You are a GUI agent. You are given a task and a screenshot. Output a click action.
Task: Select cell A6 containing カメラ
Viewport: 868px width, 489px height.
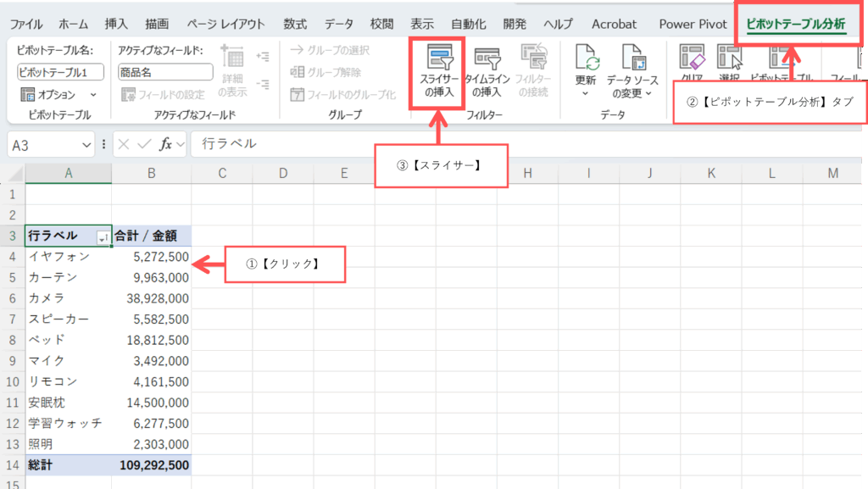(68, 298)
